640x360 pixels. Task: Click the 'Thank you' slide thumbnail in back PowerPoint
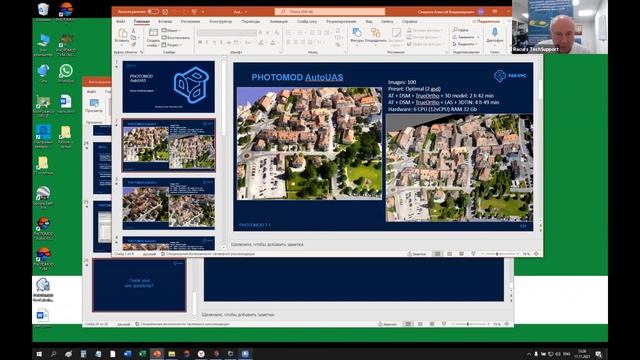(x=140, y=284)
